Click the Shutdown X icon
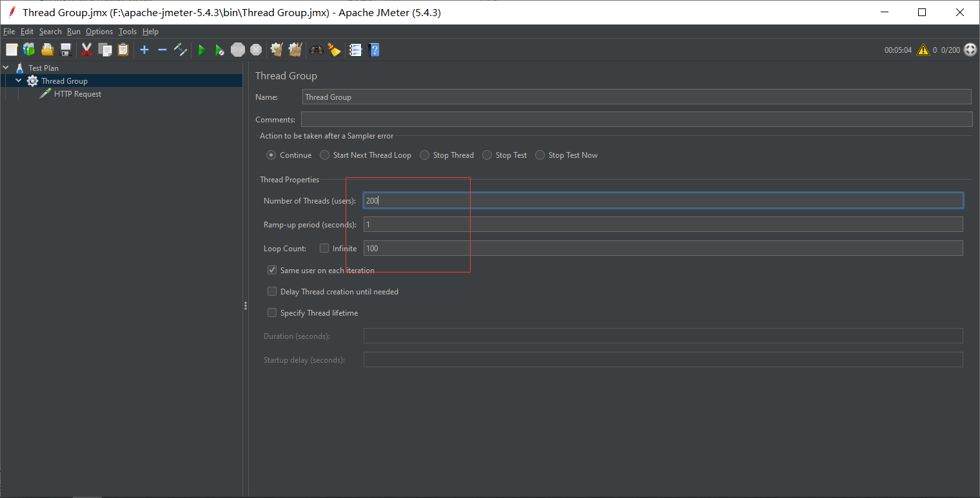Image resolution: width=980 pixels, height=498 pixels. [x=256, y=50]
